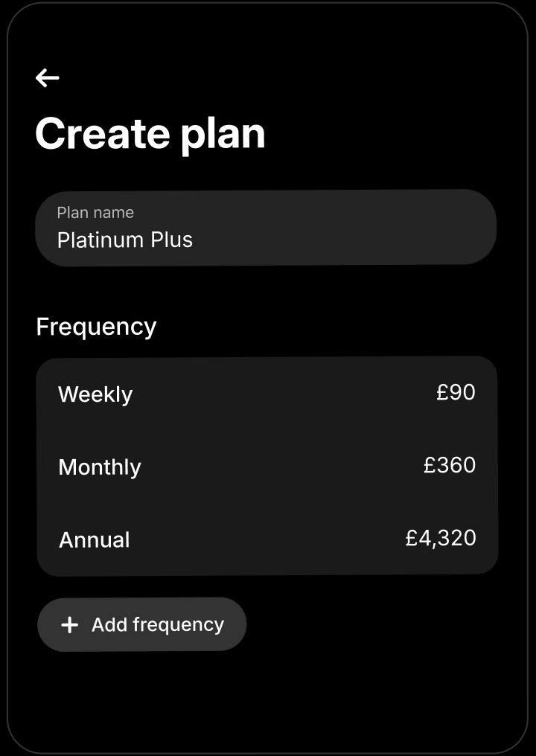Click the £90 weekly price
Image resolution: width=536 pixels, height=756 pixels.
pyautogui.click(x=456, y=392)
